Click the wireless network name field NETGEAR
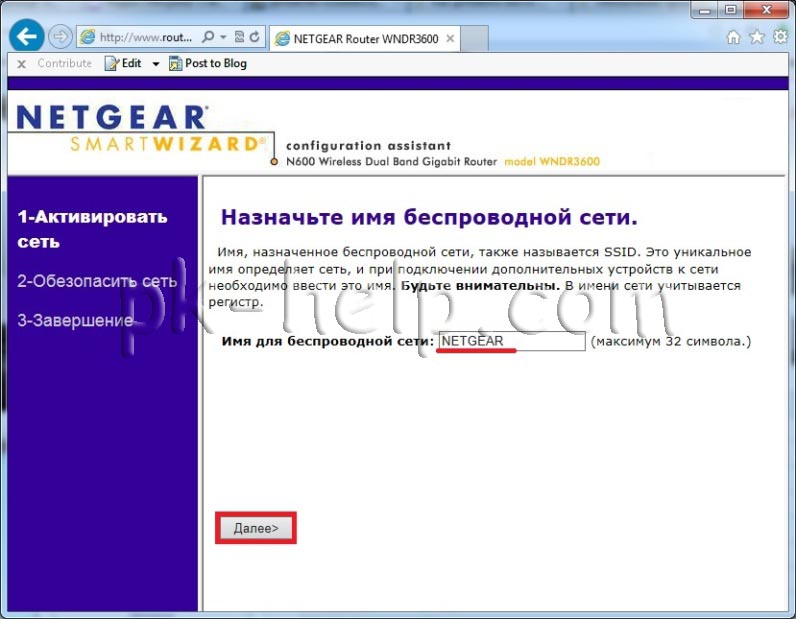This screenshot has width=796, height=619. click(512, 341)
